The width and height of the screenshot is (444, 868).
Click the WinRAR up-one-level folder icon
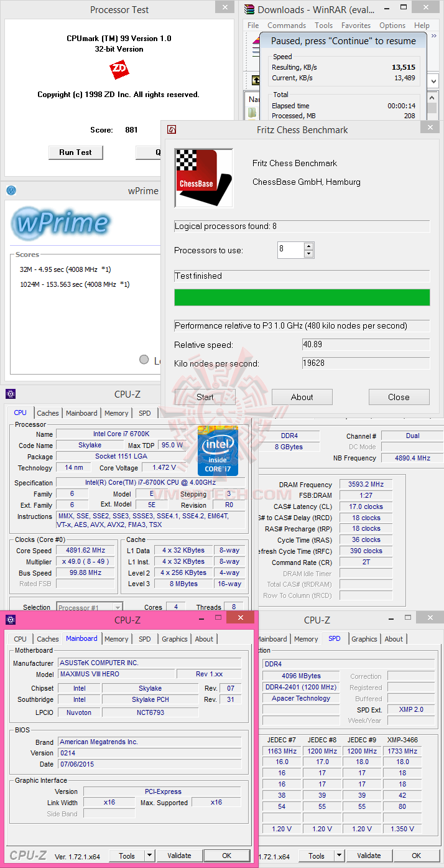point(256,80)
